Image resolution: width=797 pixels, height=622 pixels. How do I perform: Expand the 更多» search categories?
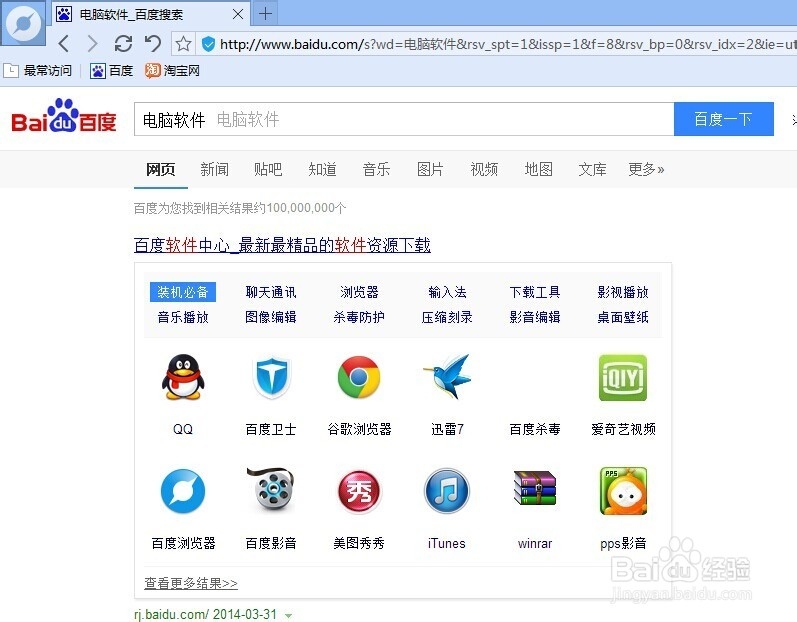pos(646,169)
